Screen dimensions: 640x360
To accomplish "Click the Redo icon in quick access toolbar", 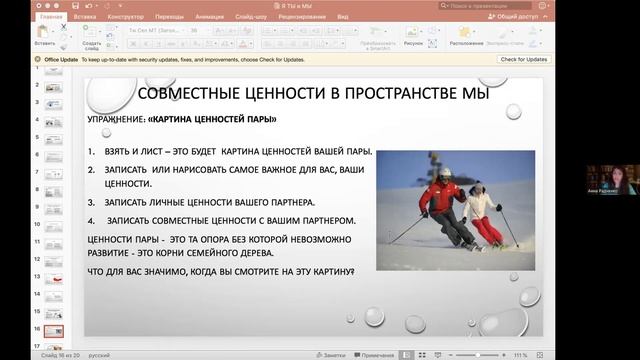I will pos(107,6).
